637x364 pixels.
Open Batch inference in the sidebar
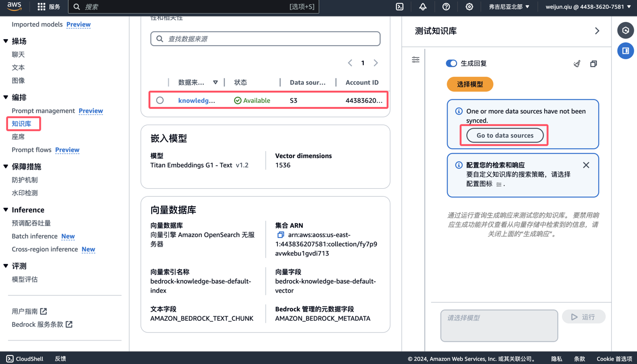pos(35,236)
